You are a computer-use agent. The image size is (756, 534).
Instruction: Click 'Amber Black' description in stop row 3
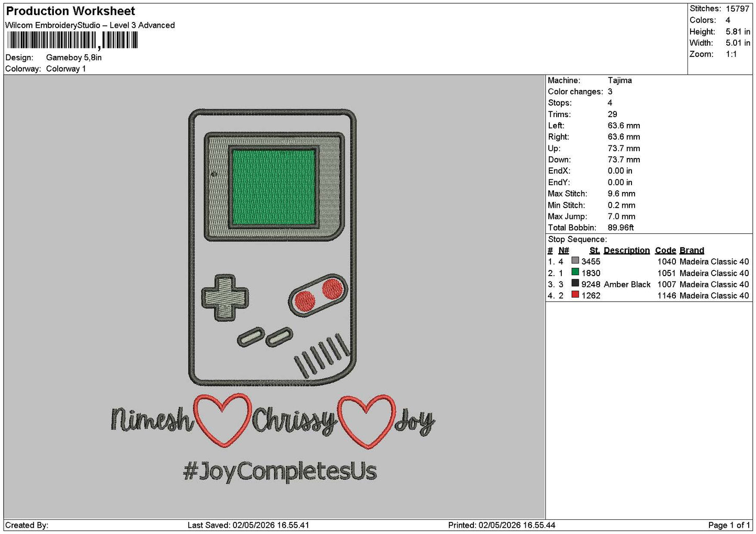627,285
